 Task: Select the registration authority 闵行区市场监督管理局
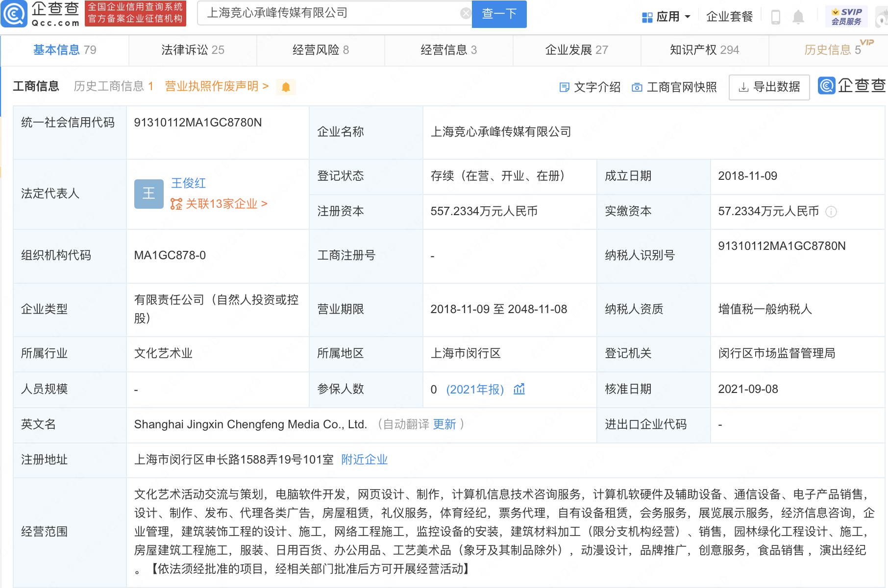point(777,353)
